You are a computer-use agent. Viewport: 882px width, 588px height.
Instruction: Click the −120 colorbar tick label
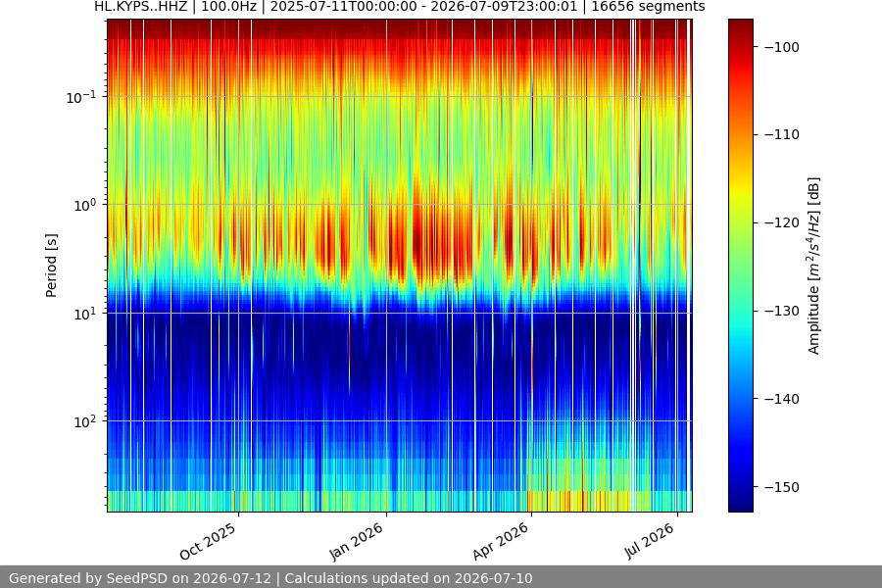click(782, 222)
